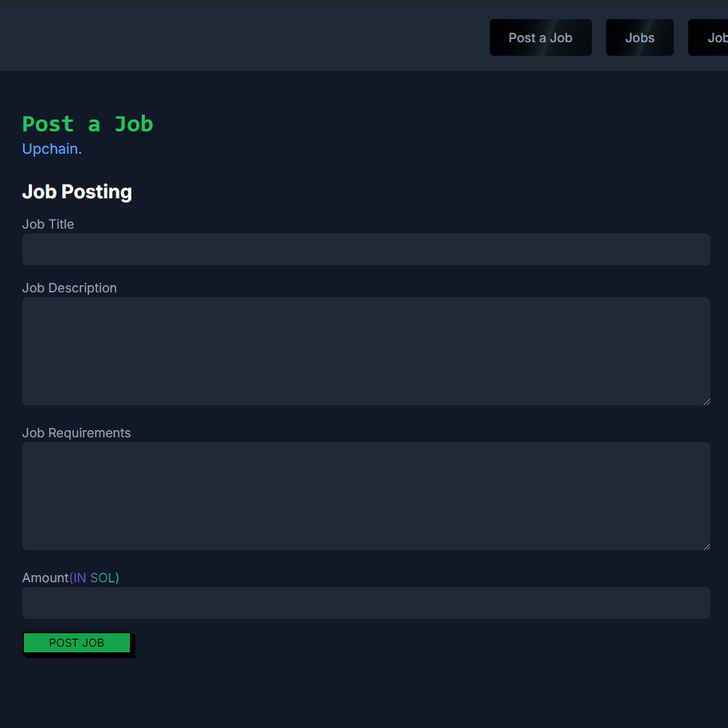Click inside the Job Description textarea
The height and width of the screenshot is (728, 728).
click(x=366, y=350)
